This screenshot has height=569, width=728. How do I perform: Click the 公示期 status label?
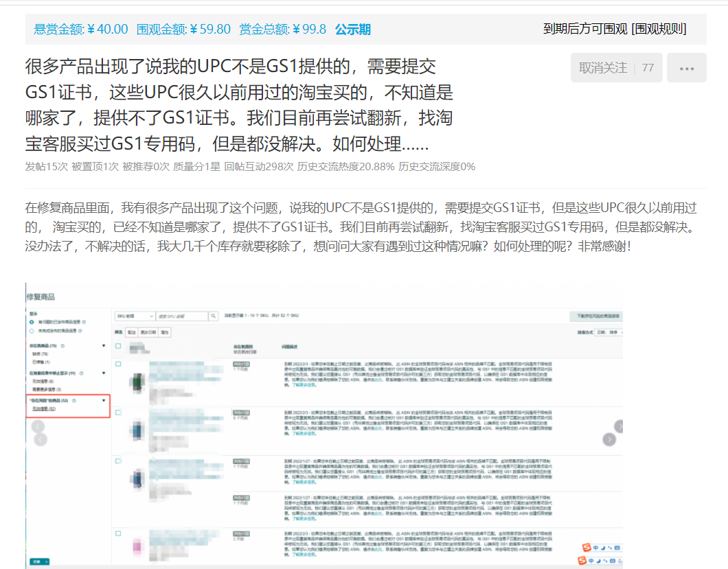pos(353,30)
